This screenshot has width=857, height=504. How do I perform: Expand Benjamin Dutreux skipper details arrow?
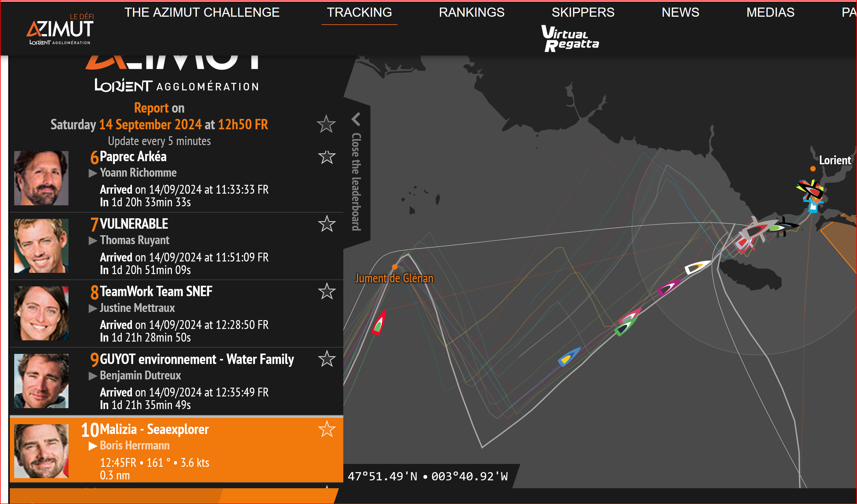(93, 376)
